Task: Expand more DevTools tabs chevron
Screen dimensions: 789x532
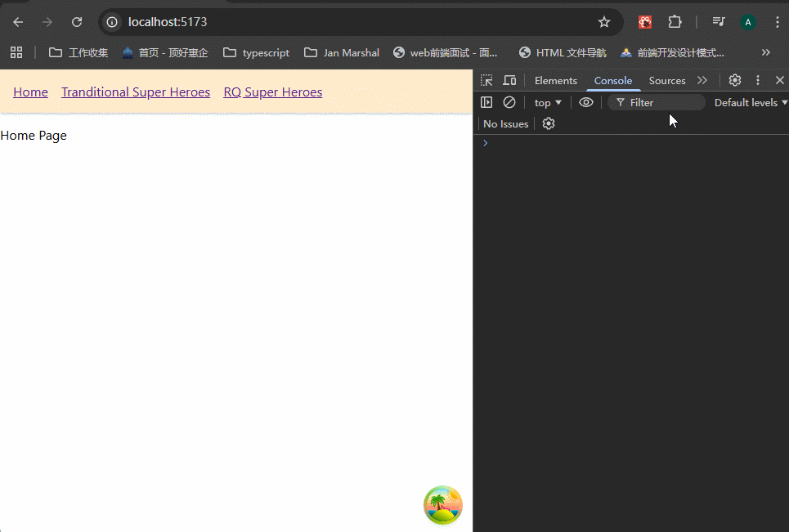Action: coord(702,80)
